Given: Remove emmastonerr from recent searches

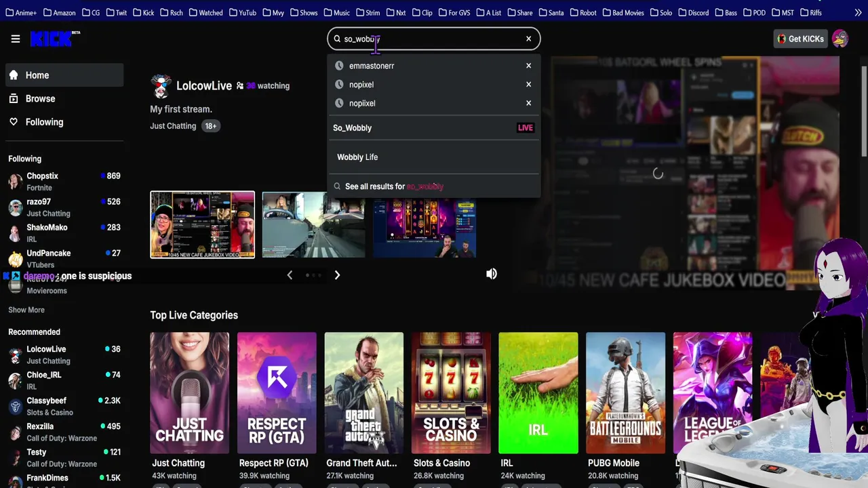Looking at the screenshot, I should (x=528, y=66).
